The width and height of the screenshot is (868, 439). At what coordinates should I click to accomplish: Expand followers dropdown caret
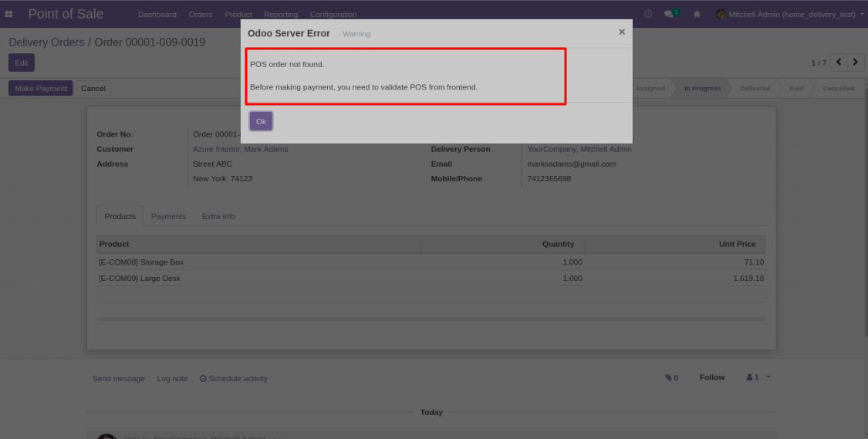point(768,377)
